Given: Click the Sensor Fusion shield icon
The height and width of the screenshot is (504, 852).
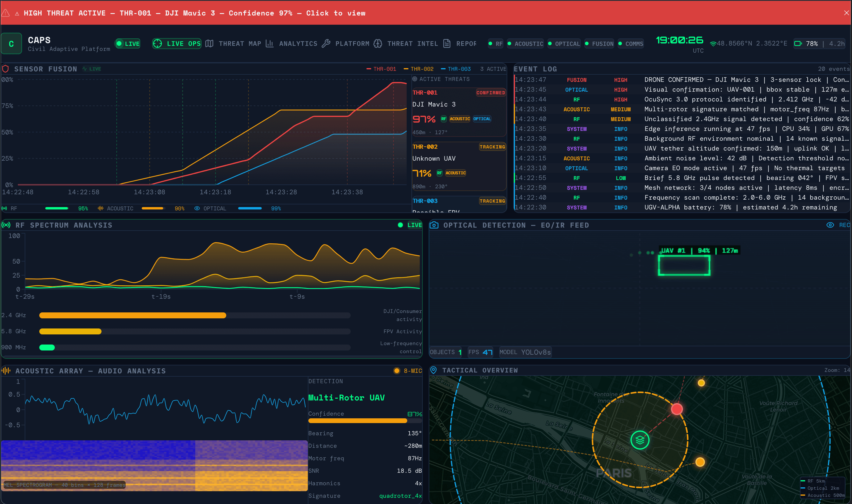Looking at the screenshot, I should (6, 69).
